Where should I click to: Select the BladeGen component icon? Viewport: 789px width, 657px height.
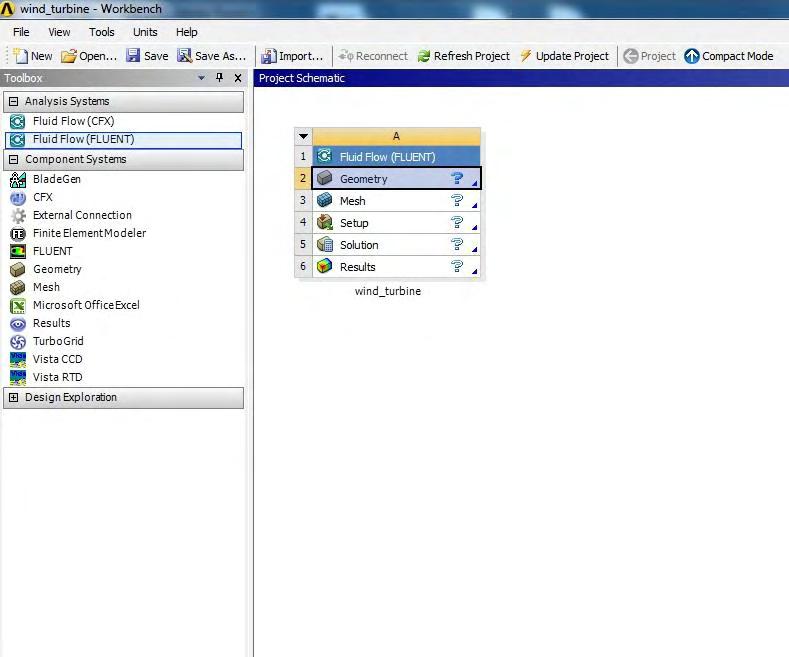18,180
